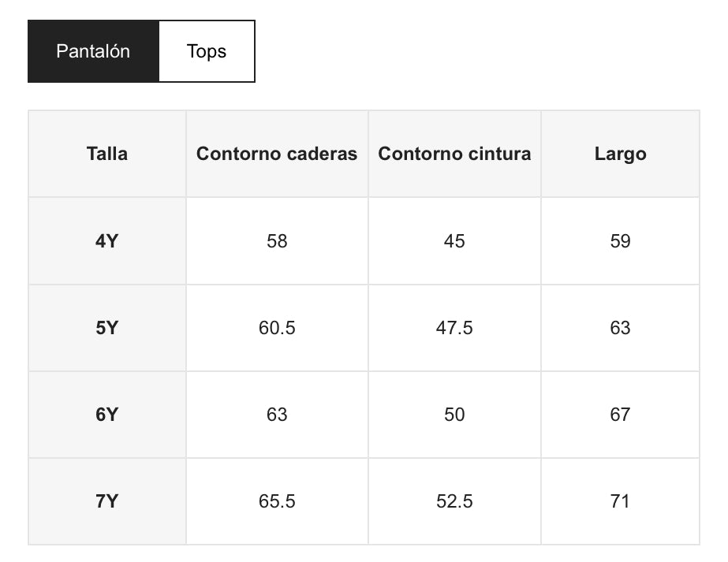Switch to the Tops tab
The width and height of the screenshot is (728, 562).
click(x=207, y=52)
